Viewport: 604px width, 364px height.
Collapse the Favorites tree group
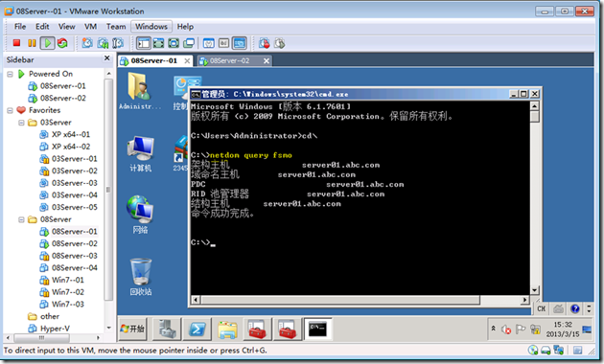[x=10, y=110]
